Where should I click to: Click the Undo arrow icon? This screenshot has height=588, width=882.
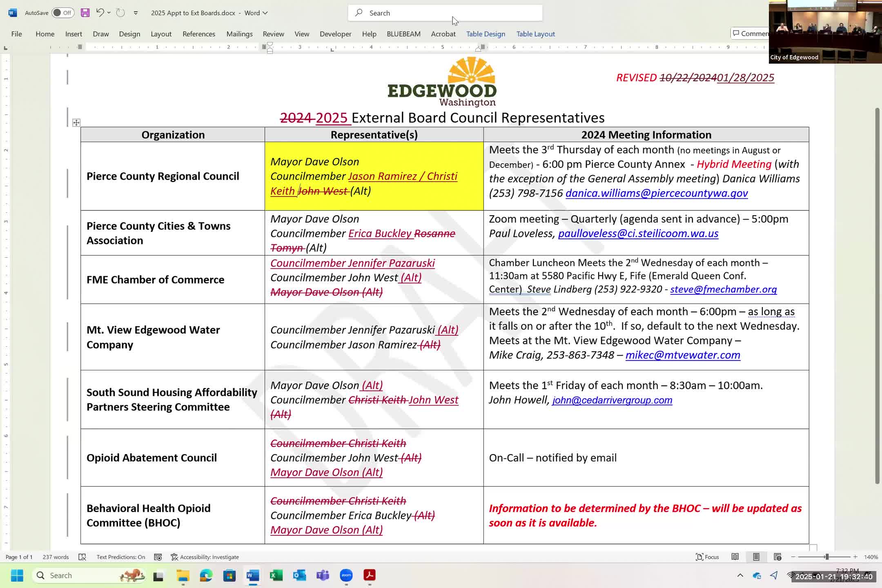point(100,13)
